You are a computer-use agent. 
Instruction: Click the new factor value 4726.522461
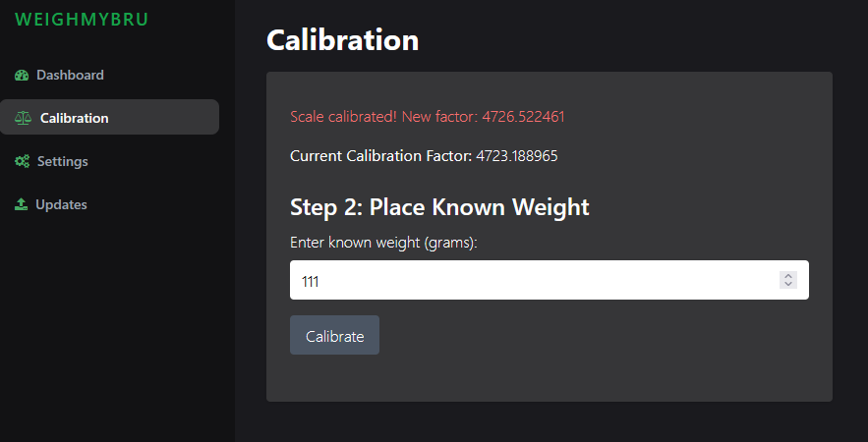coord(523,117)
